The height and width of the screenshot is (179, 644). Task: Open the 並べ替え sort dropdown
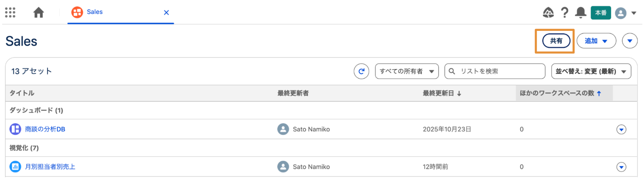[x=591, y=71]
